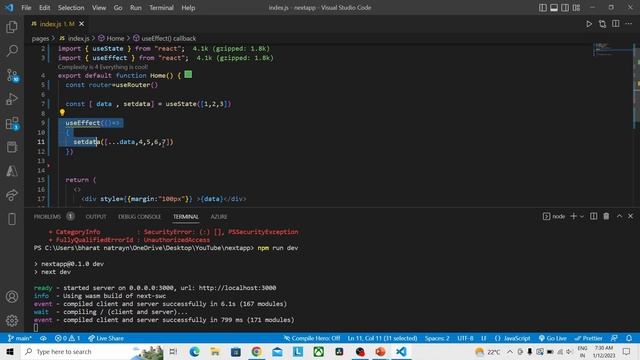Open the editor More Actions ellipsis

coord(629,24)
